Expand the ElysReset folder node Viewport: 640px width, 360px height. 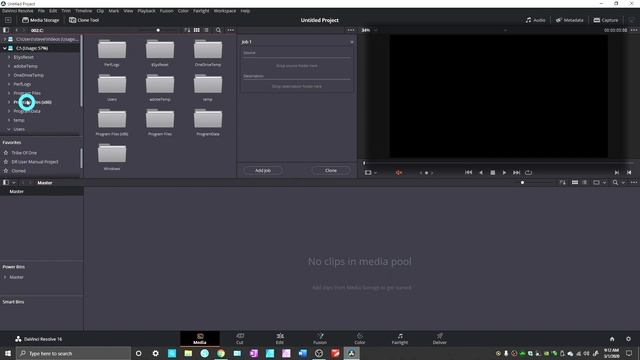[9, 57]
